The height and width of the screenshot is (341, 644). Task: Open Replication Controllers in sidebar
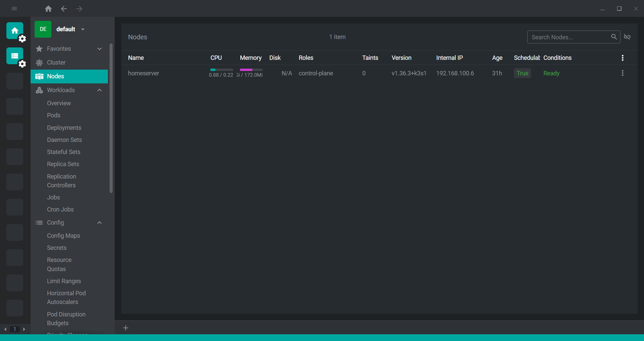[62, 181]
